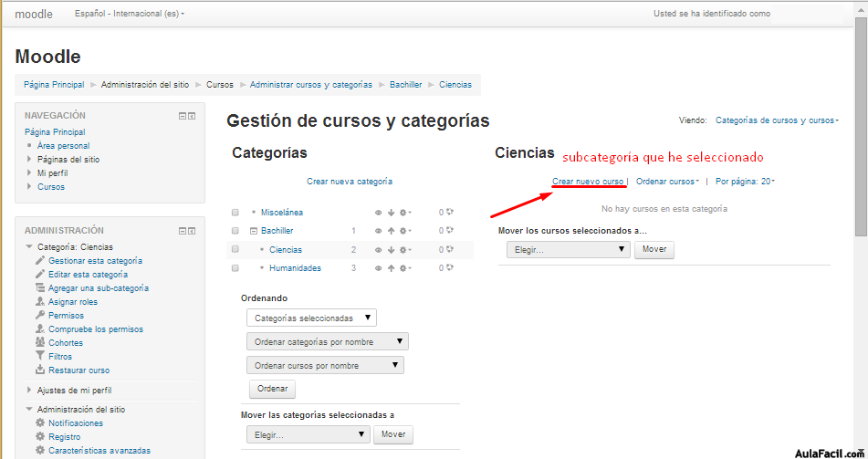
Task: Collapse the Administración block with minus icon
Action: 183,231
